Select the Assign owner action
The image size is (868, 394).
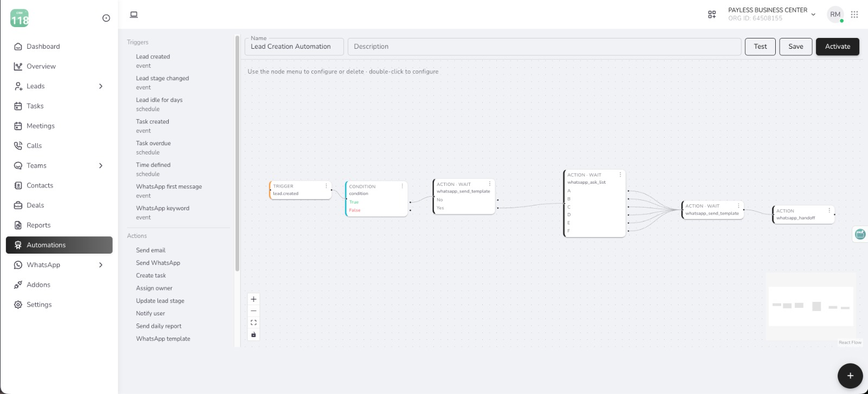[154, 288]
